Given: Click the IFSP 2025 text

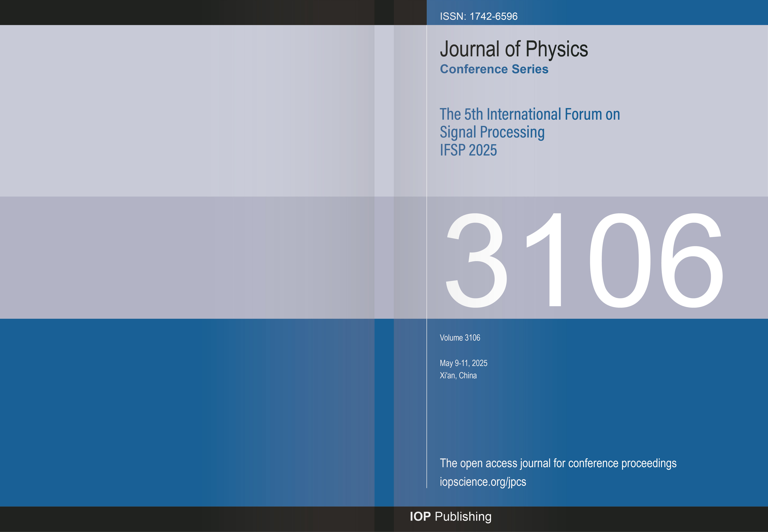Looking at the screenshot, I should click(468, 150).
